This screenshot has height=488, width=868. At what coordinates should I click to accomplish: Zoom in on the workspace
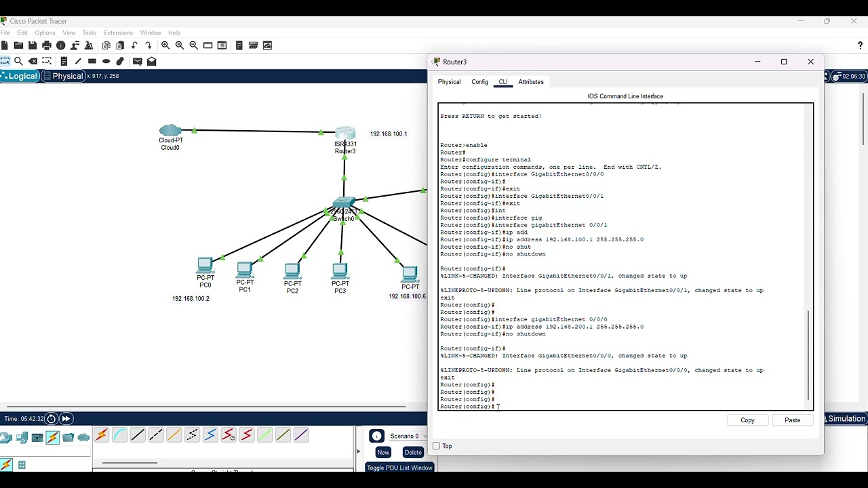pyautogui.click(x=165, y=45)
